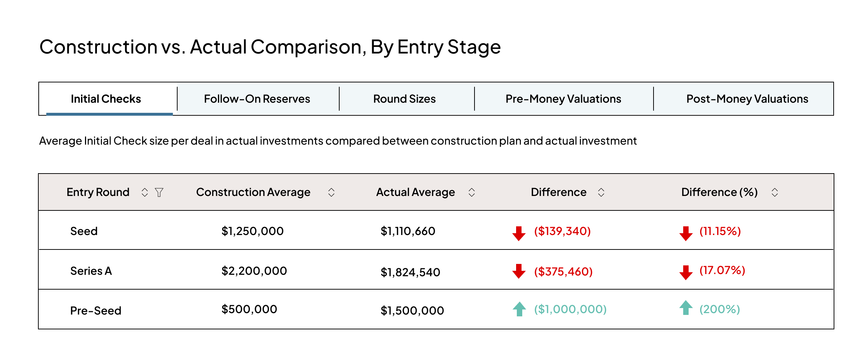
Task: Click the Pre-Seed row label
Action: (95, 311)
